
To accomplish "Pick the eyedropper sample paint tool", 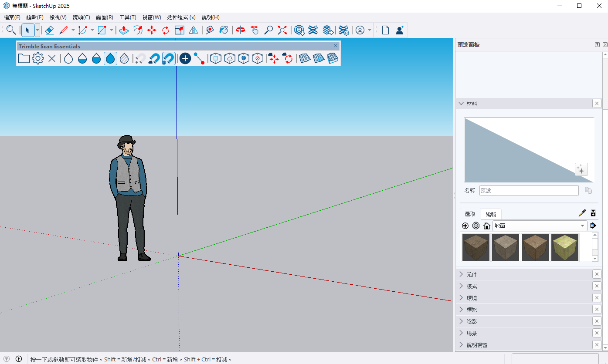I will pos(582,213).
